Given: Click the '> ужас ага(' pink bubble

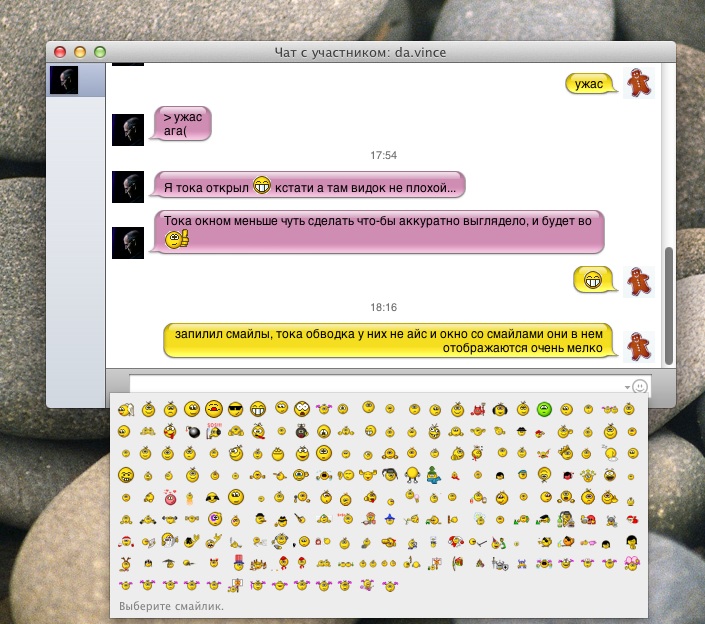Looking at the screenshot, I should coord(182,124).
